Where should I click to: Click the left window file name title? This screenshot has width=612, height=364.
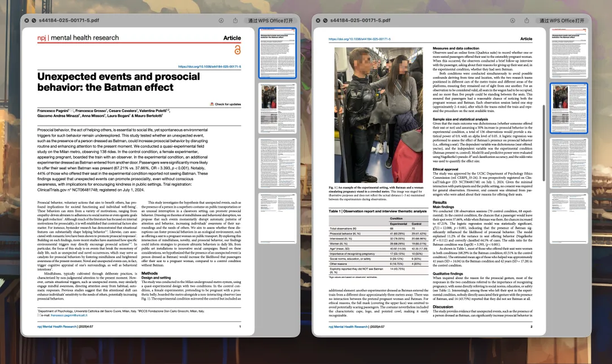[69, 20]
